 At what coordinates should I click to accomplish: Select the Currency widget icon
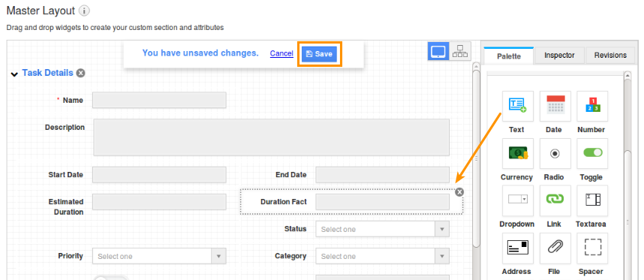coord(518,154)
